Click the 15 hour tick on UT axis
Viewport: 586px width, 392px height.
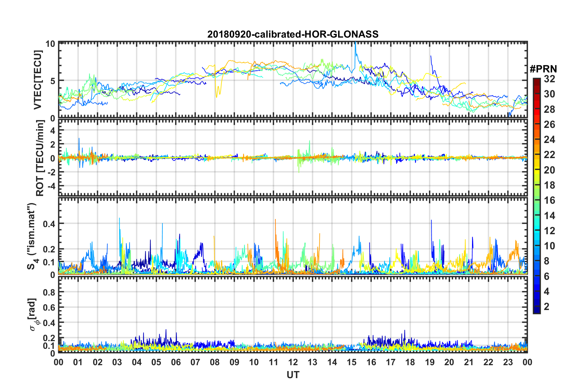pyautogui.click(x=352, y=362)
